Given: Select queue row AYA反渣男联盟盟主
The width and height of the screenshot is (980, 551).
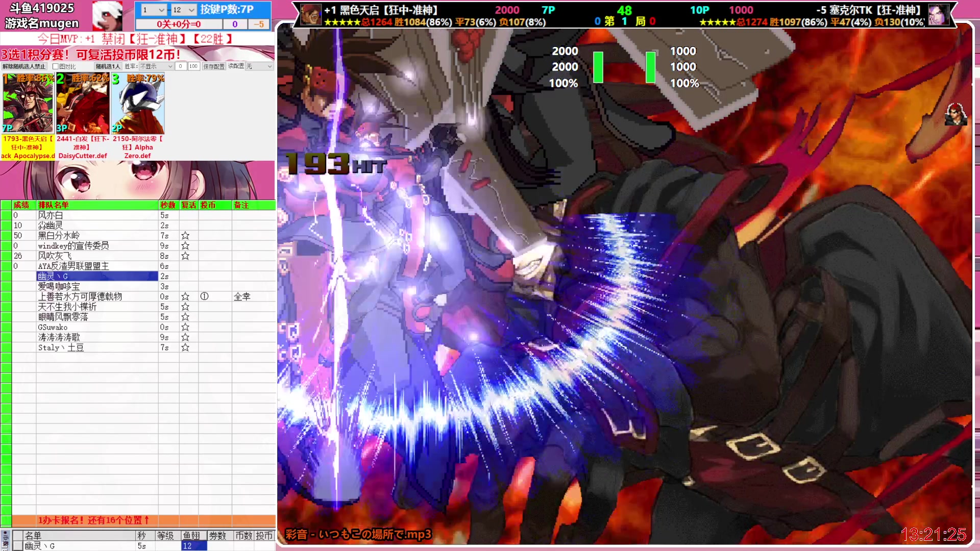Looking at the screenshot, I should tap(97, 266).
